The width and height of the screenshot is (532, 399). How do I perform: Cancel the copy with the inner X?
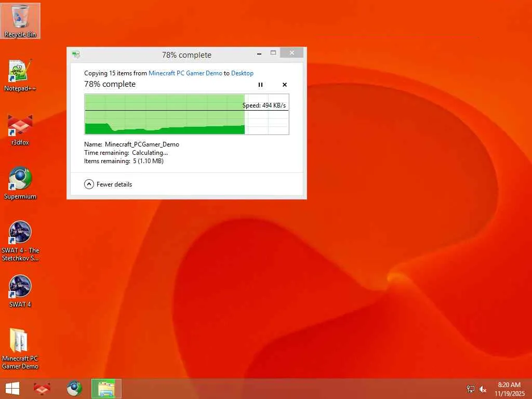285,85
